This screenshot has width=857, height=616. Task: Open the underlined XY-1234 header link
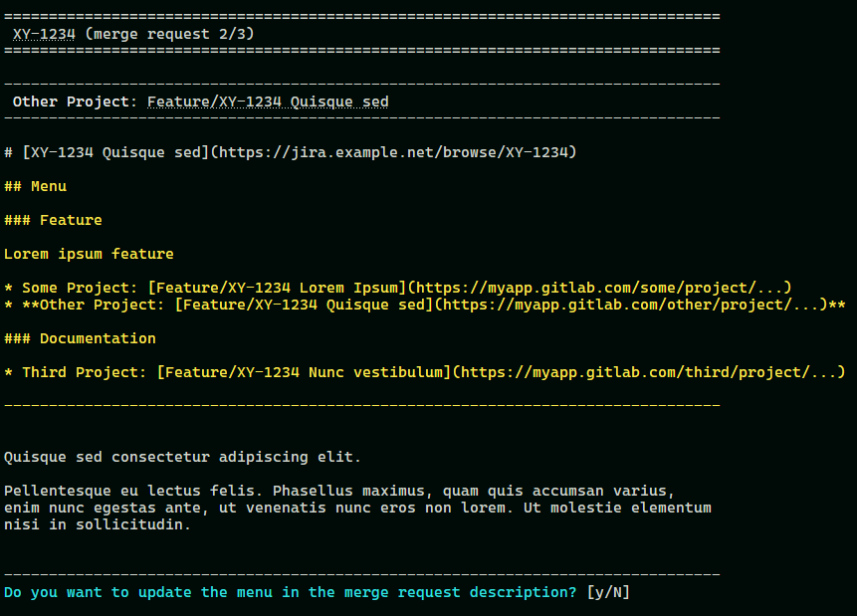pyautogui.click(x=44, y=34)
